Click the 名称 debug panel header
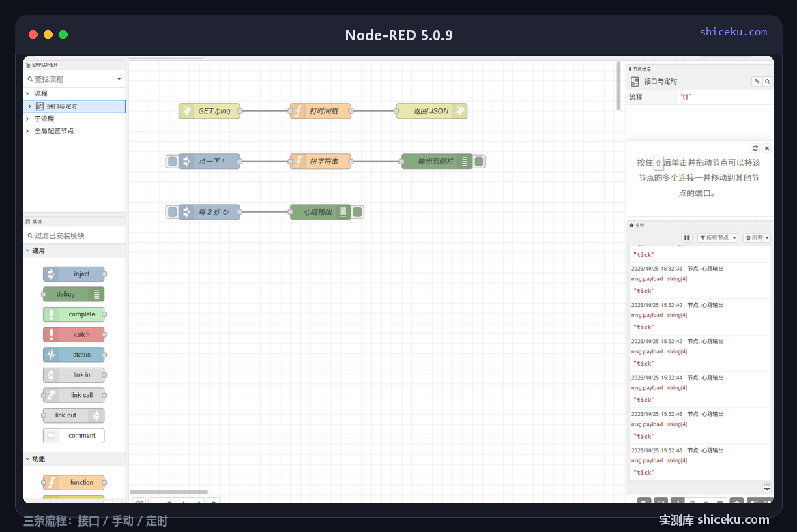 700,225
